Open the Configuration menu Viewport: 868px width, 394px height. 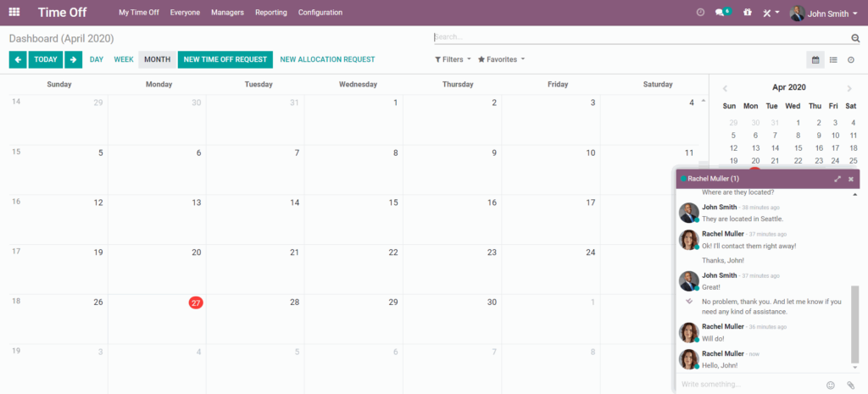pyautogui.click(x=320, y=13)
